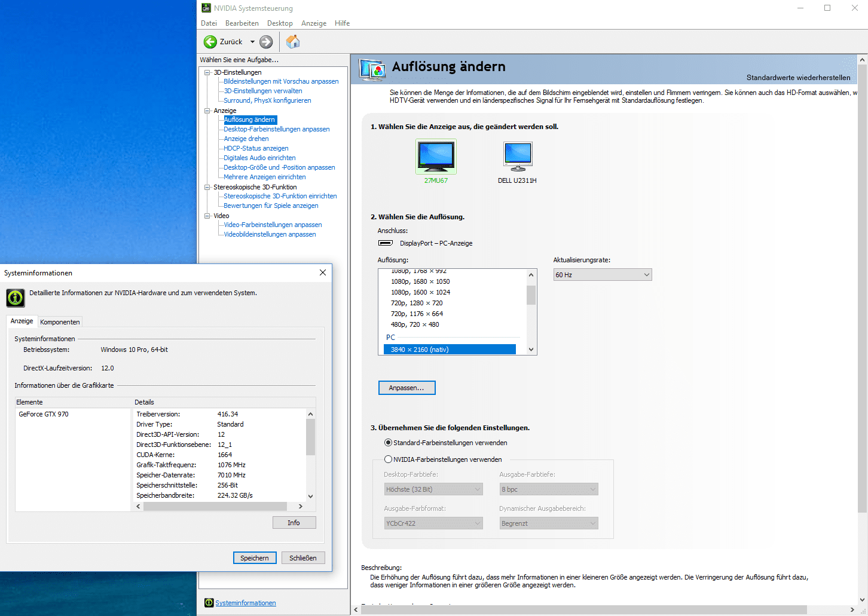Click the DisplayPort connector icon
868x616 pixels.
tap(386, 243)
